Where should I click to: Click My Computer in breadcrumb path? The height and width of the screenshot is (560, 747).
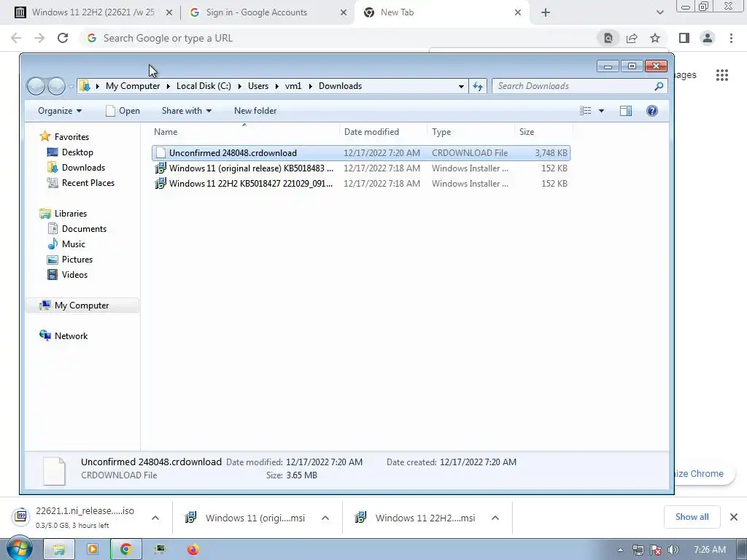pyautogui.click(x=133, y=86)
